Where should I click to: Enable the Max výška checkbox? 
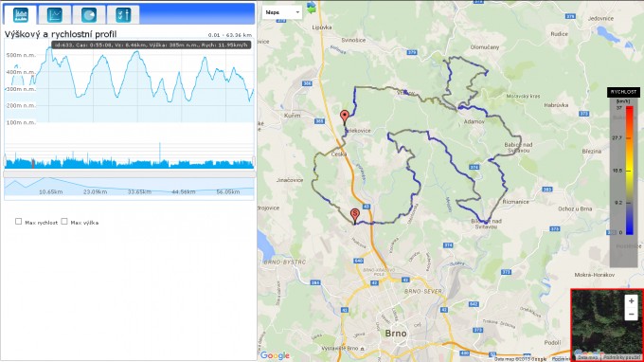[x=64, y=222]
